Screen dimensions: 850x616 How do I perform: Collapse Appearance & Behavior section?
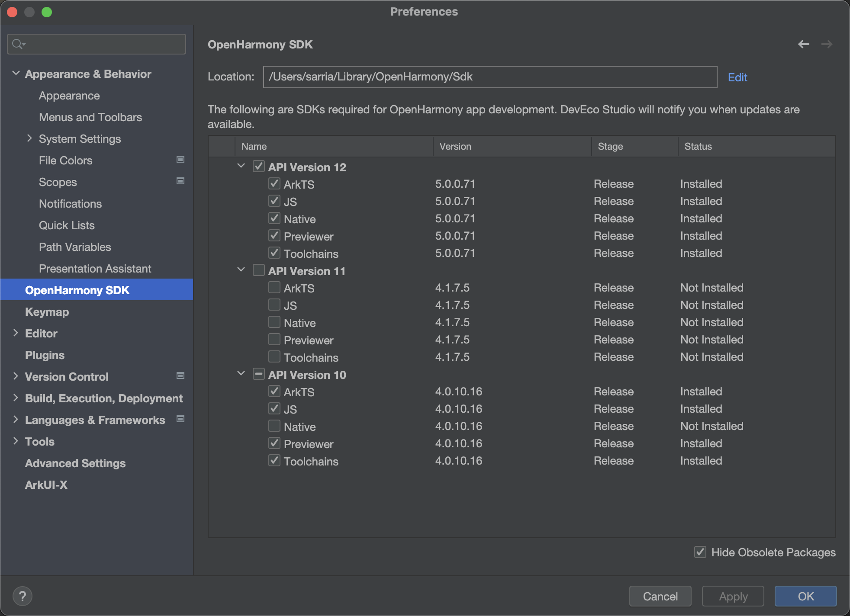16,74
